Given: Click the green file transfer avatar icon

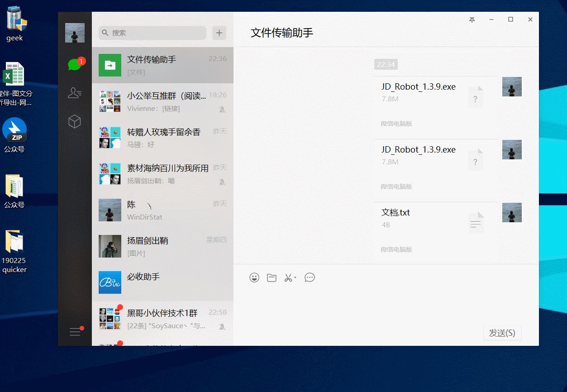Looking at the screenshot, I should click(110, 65).
